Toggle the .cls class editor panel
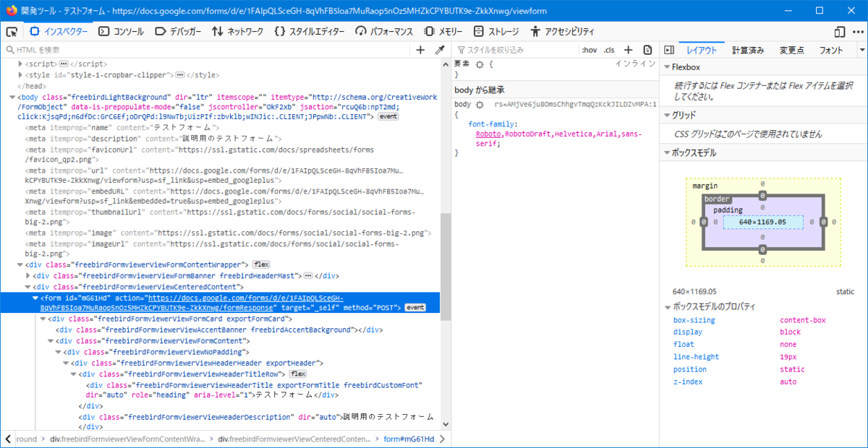This screenshot has height=448, width=868. pos(608,49)
